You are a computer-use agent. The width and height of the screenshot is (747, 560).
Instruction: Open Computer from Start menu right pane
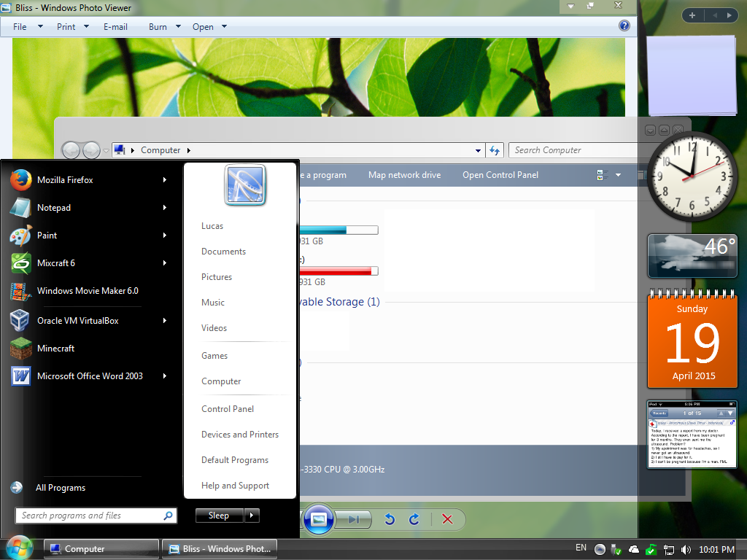221,381
